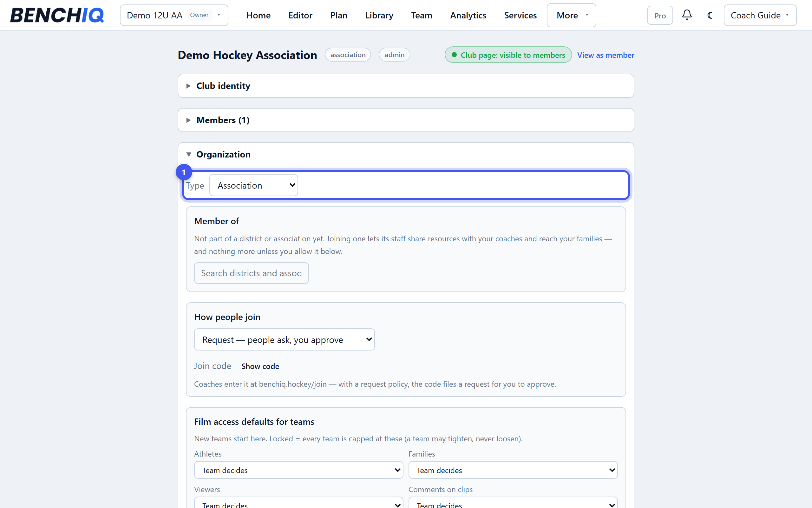Expand the Members (1) section
Viewport: 812px width, 508px height.
pos(406,120)
